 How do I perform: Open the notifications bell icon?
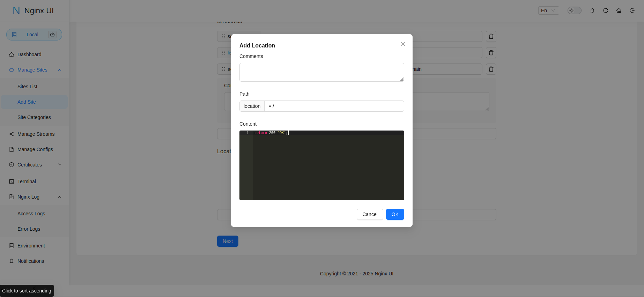(x=592, y=10)
